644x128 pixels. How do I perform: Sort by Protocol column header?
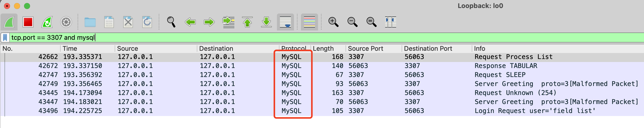(294, 48)
